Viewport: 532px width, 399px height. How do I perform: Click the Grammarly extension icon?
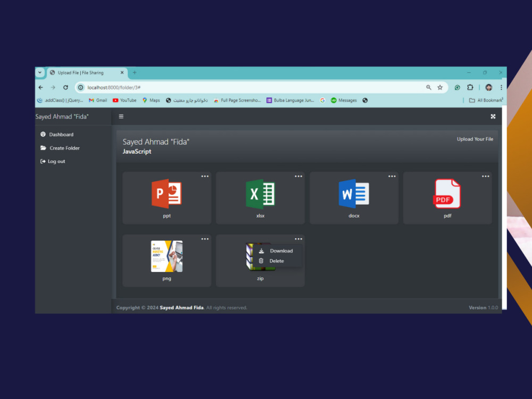pyautogui.click(x=458, y=88)
